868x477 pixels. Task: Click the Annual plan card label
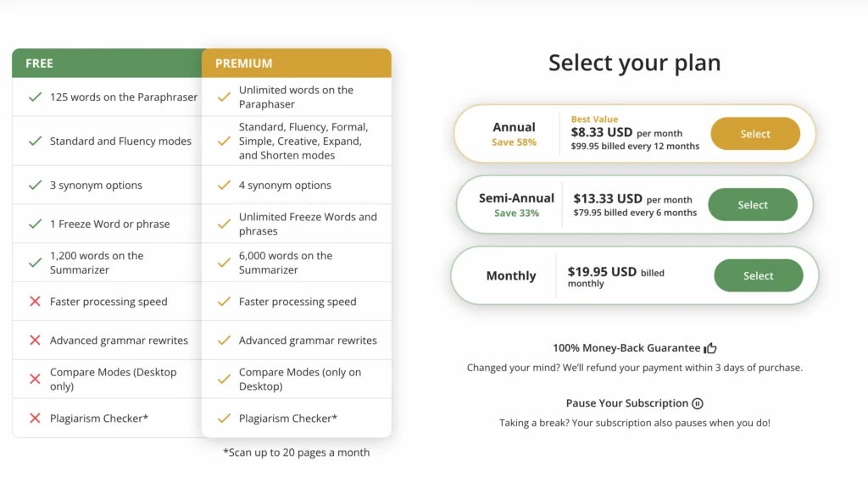tap(515, 127)
